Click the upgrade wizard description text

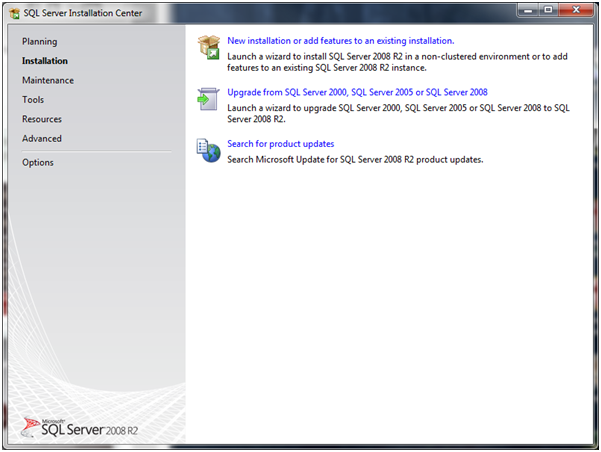tap(398, 113)
